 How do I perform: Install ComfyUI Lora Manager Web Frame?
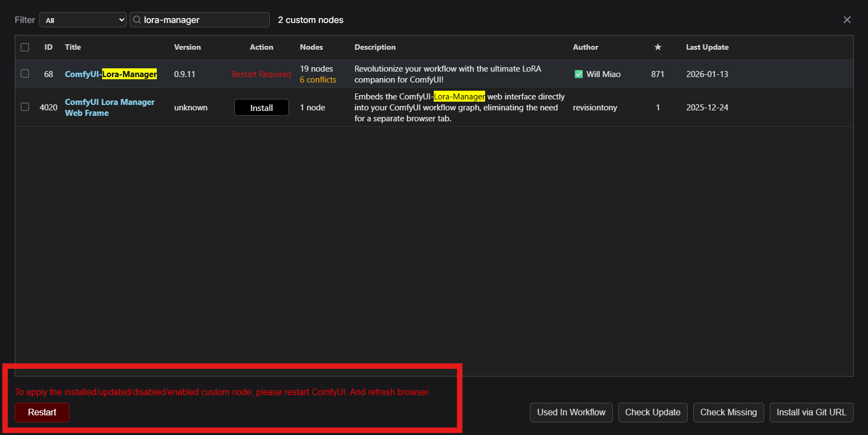coord(262,108)
